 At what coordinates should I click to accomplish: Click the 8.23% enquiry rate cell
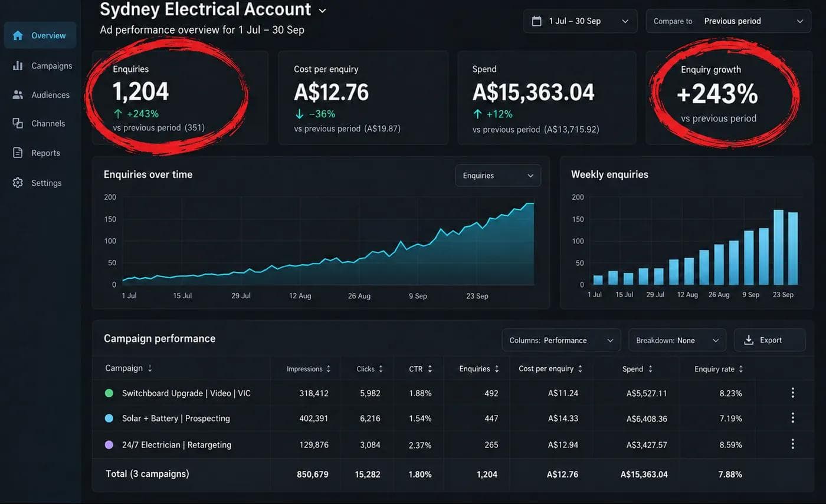[730, 393]
